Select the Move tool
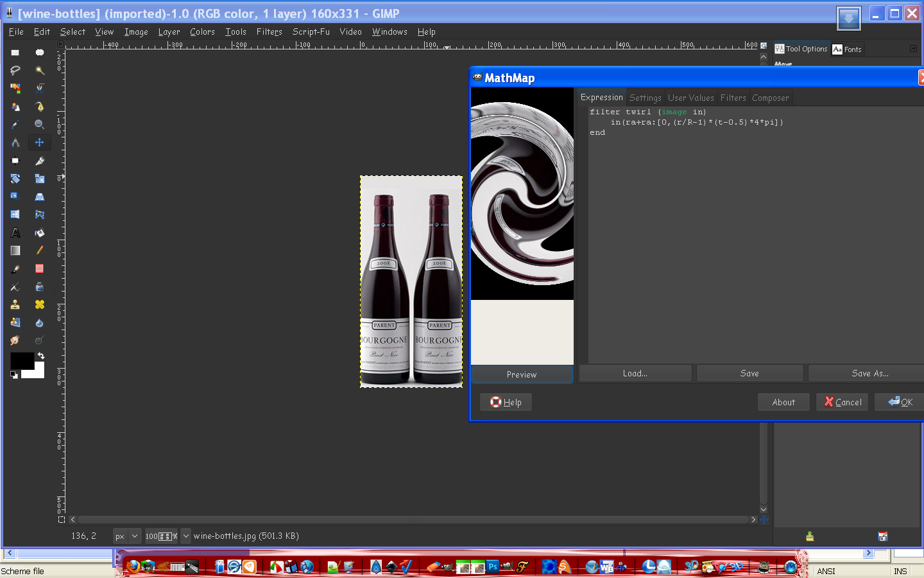This screenshot has height=578, width=924. pyautogui.click(x=40, y=143)
